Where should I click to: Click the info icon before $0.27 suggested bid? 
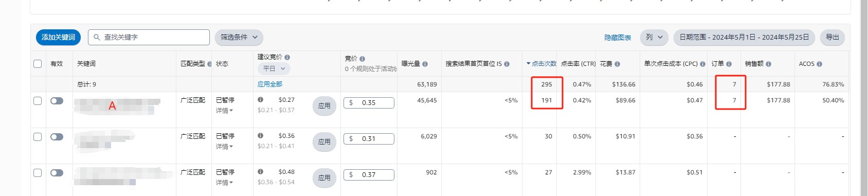pyautogui.click(x=261, y=100)
